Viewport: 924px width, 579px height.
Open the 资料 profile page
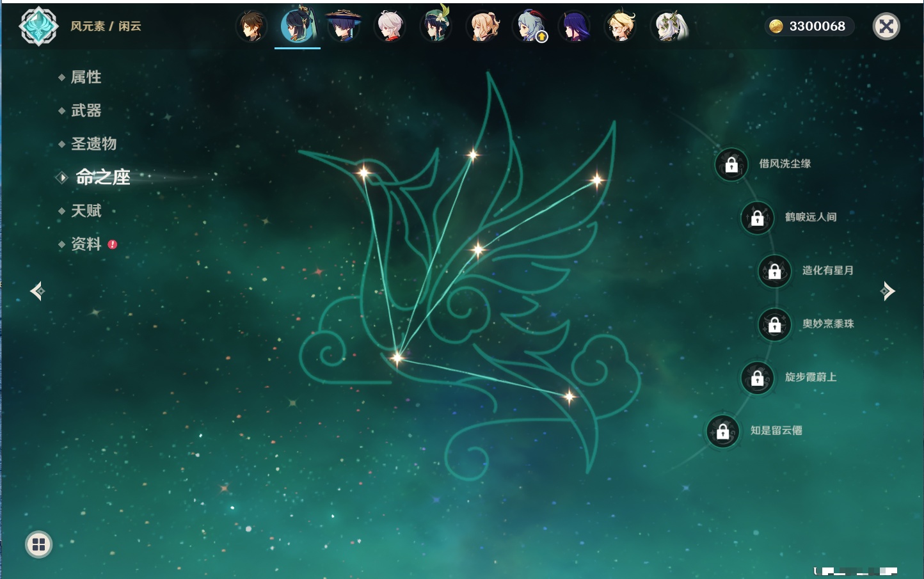pos(86,244)
